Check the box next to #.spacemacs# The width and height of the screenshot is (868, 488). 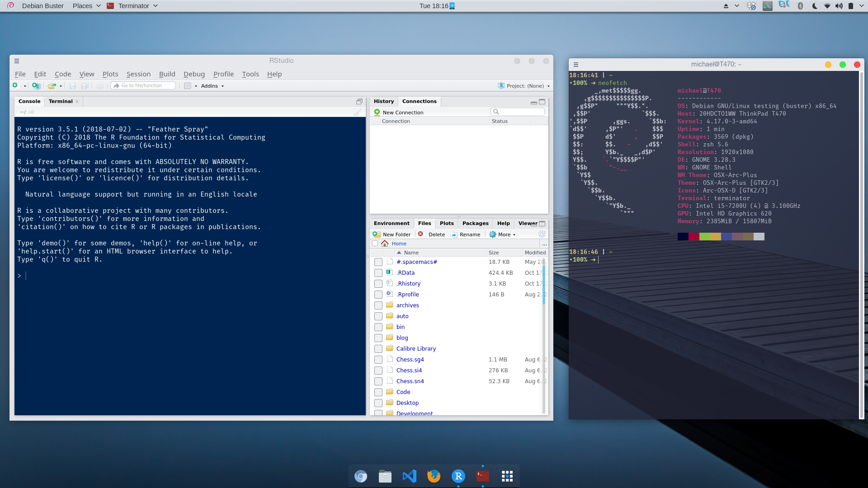pyautogui.click(x=378, y=262)
